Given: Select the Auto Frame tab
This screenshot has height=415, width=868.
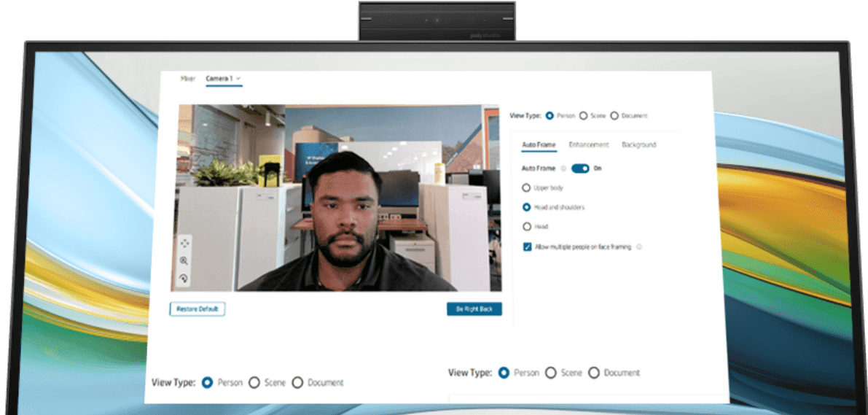Looking at the screenshot, I should [539, 144].
